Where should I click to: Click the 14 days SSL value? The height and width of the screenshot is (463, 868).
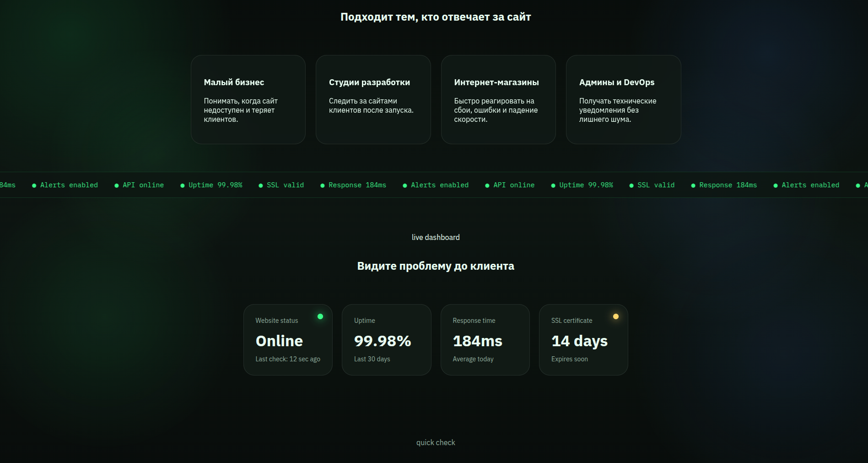click(x=580, y=341)
